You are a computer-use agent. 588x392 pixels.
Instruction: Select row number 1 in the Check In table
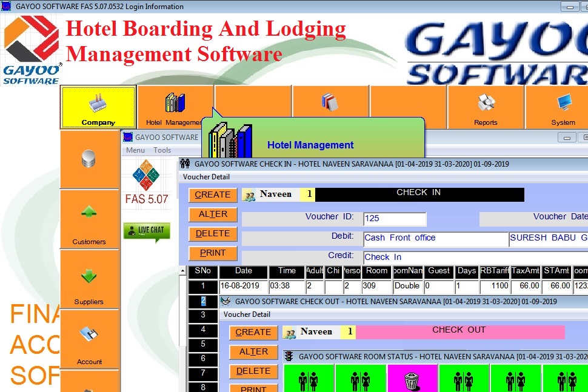[203, 287]
